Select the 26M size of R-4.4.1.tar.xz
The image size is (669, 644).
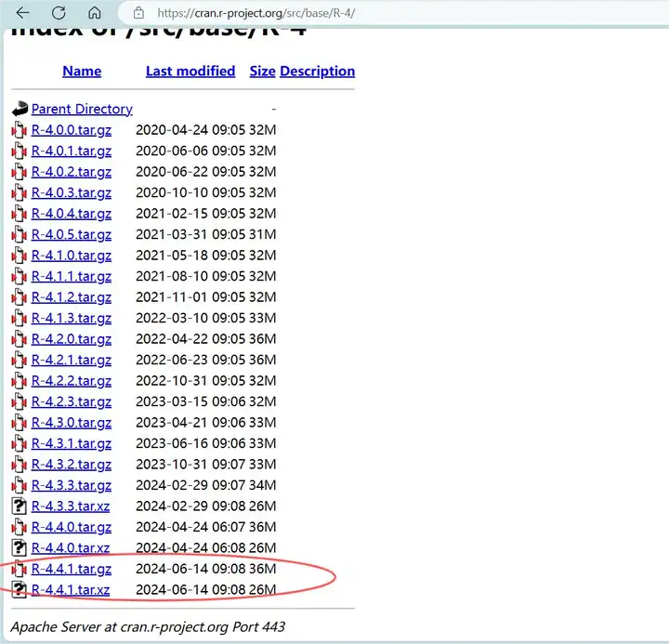(262, 590)
